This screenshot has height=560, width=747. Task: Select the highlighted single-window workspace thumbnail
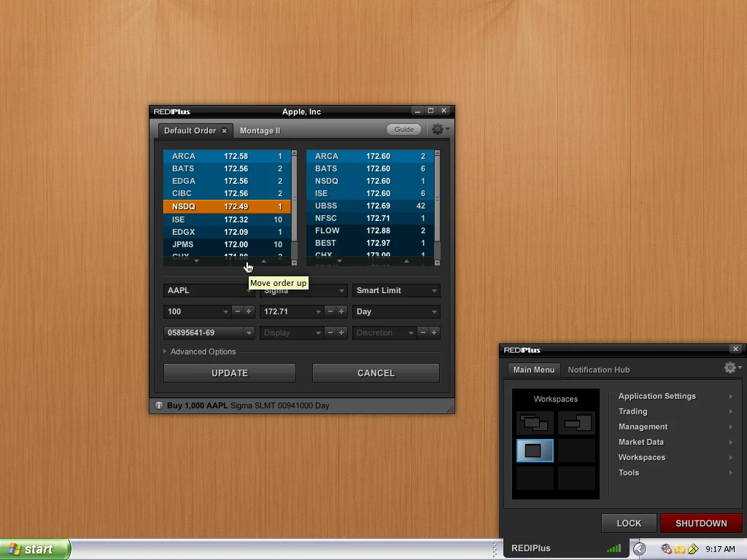pos(535,451)
